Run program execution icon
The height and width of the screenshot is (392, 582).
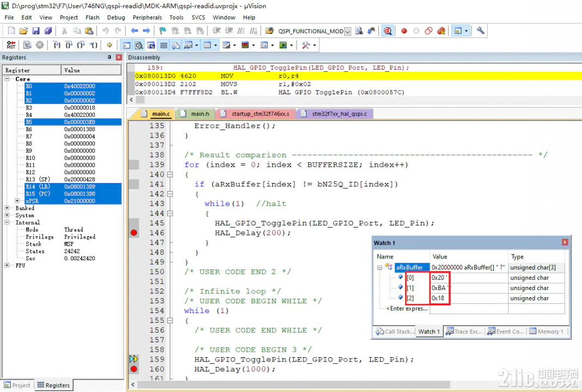pos(27,45)
